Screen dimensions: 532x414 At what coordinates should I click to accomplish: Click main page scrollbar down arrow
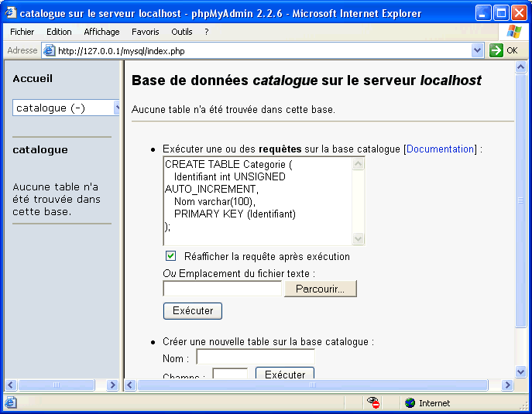point(520,372)
